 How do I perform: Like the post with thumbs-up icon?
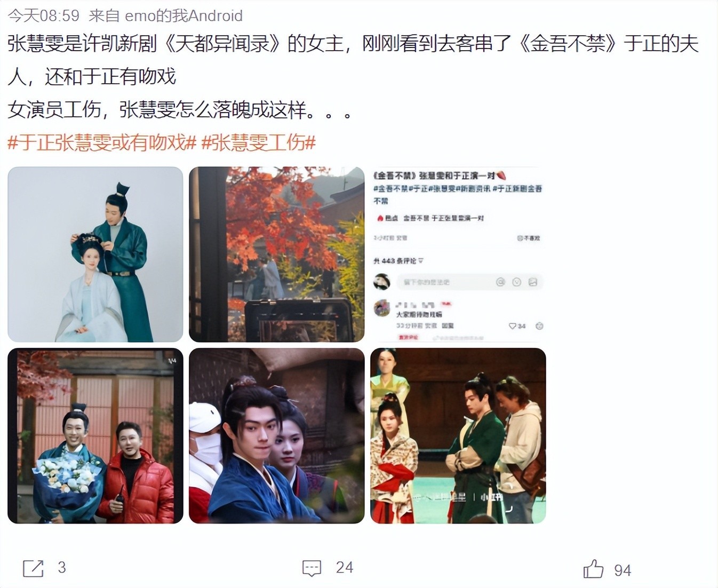pos(593,569)
